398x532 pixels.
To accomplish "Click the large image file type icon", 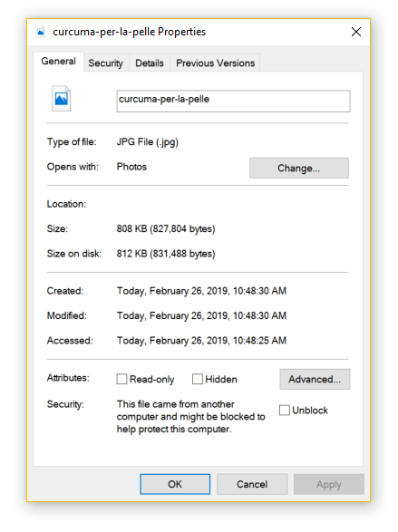I will (61, 99).
